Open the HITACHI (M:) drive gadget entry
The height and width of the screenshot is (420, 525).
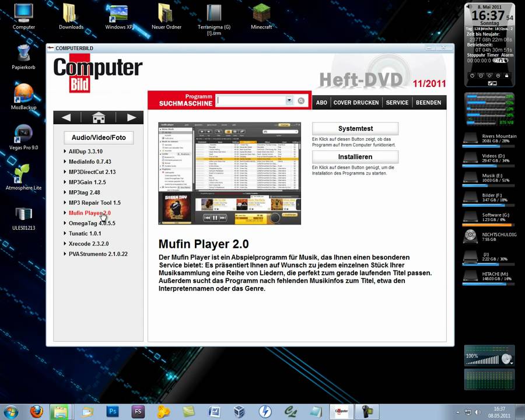click(x=489, y=277)
